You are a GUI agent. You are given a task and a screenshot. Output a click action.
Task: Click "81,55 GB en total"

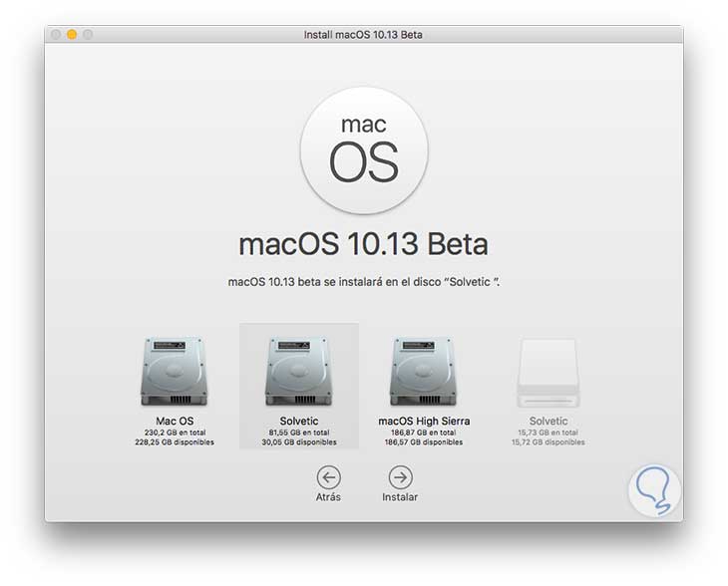(x=299, y=433)
